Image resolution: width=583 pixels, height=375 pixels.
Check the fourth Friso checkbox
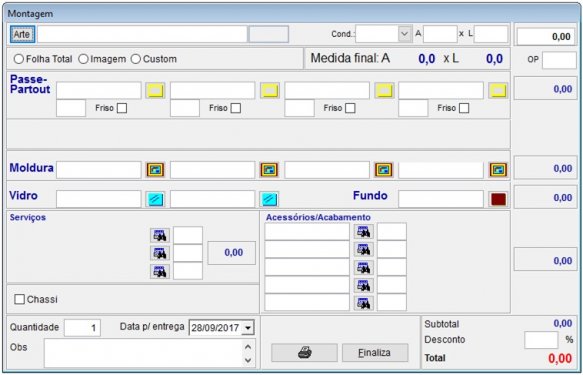point(464,108)
